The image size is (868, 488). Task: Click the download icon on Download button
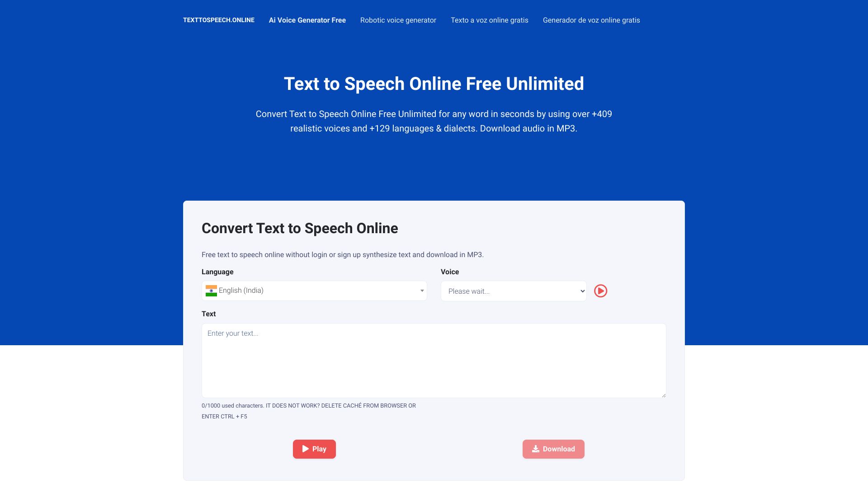pyautogui.click(x=535, y=449)
